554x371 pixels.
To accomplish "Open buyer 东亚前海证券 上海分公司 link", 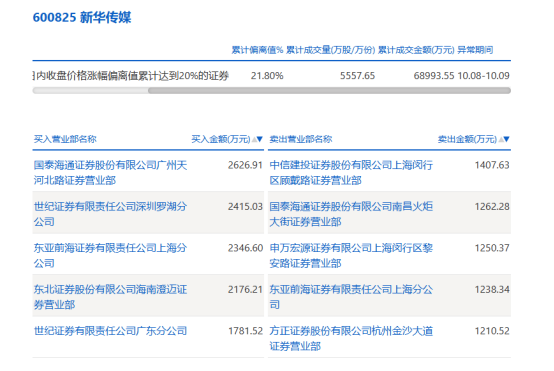I will [x=110, y=255].
